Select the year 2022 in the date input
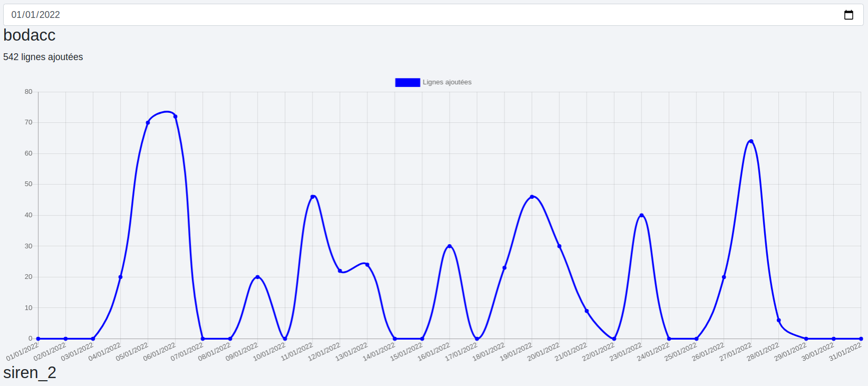 click(51, 15)
